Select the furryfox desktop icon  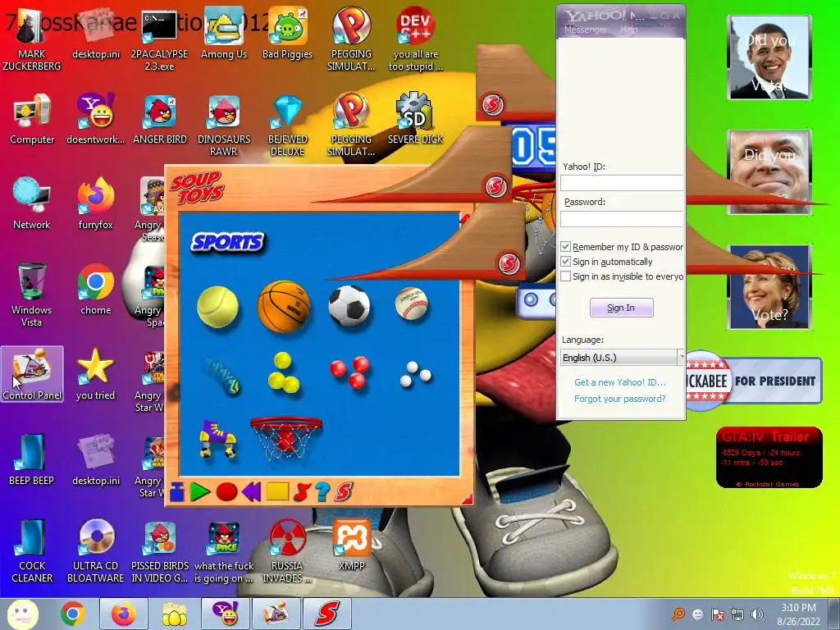click(x=95, y=203)
